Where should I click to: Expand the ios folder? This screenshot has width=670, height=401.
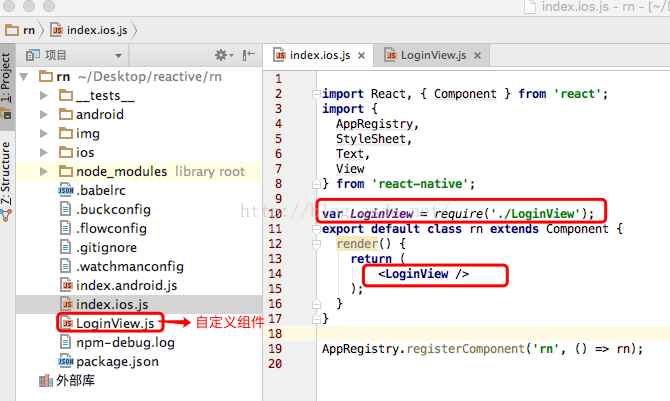(43, 152)
